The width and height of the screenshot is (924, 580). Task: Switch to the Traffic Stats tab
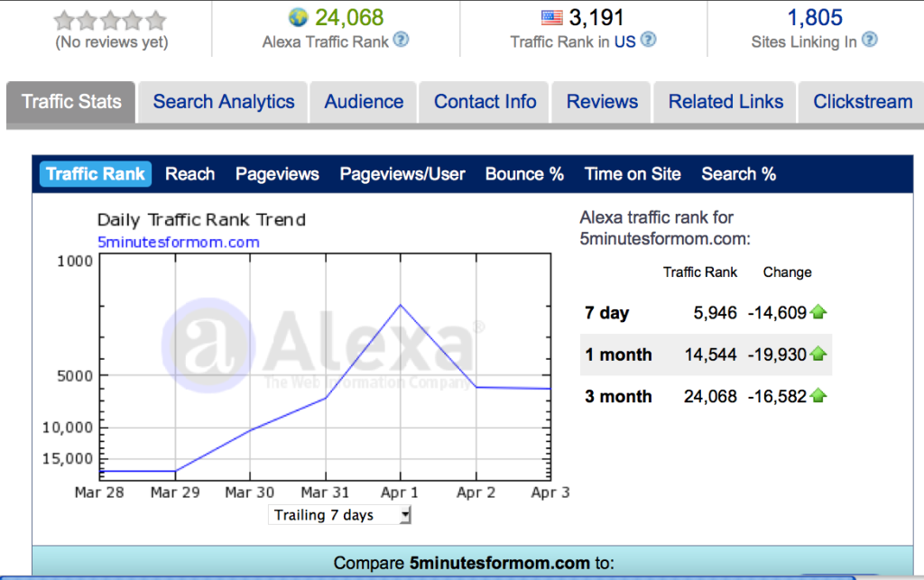[71, 102]
